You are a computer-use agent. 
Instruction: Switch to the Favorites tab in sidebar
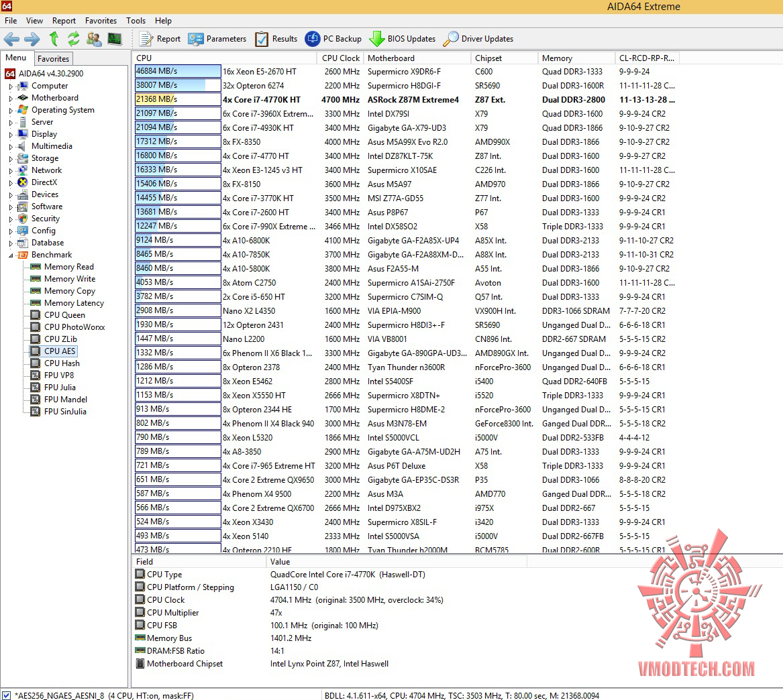[54, 58]
